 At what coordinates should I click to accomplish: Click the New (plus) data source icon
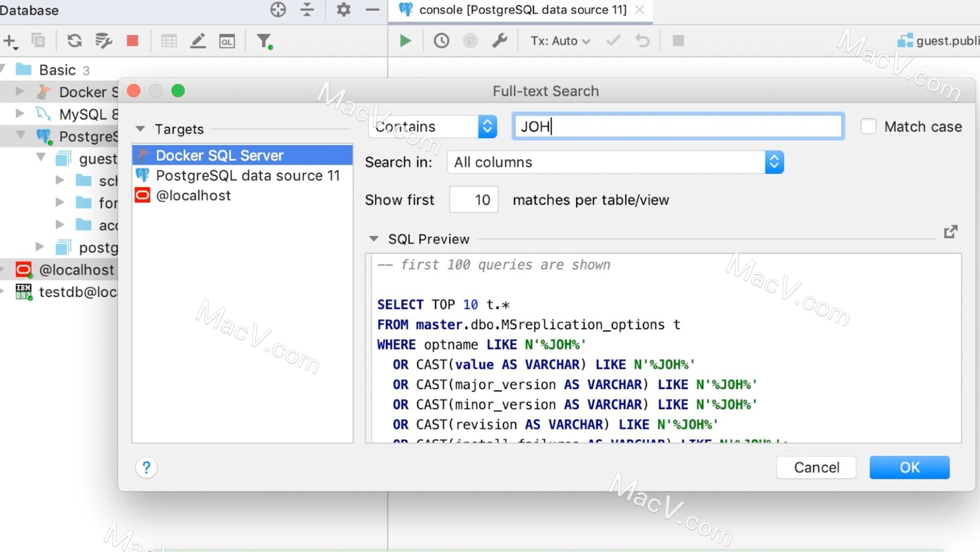pyautogui.click(x=11, y=41)
